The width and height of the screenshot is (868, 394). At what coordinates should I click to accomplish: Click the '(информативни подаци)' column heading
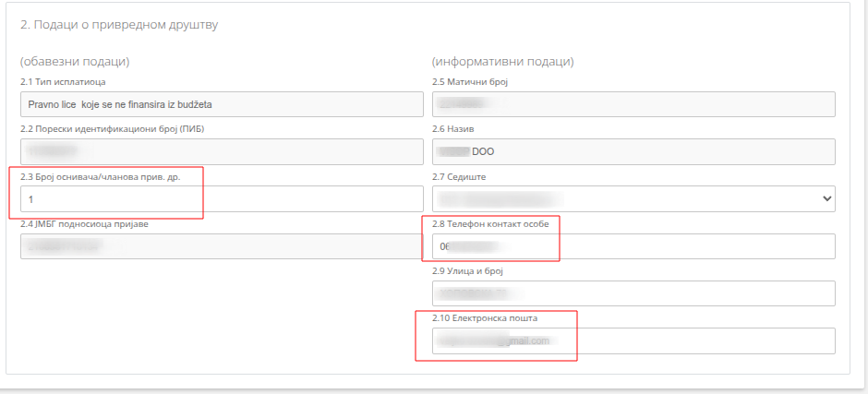coord(502,62)
